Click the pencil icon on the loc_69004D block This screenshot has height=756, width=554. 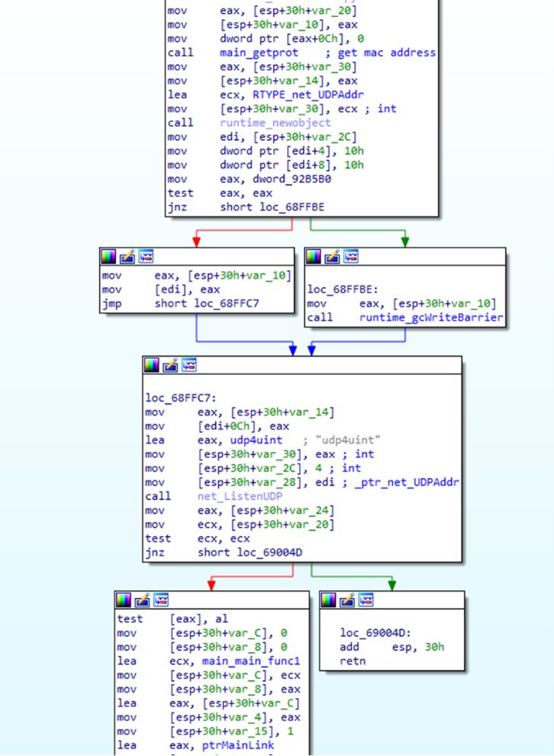(x=346, y=600)
